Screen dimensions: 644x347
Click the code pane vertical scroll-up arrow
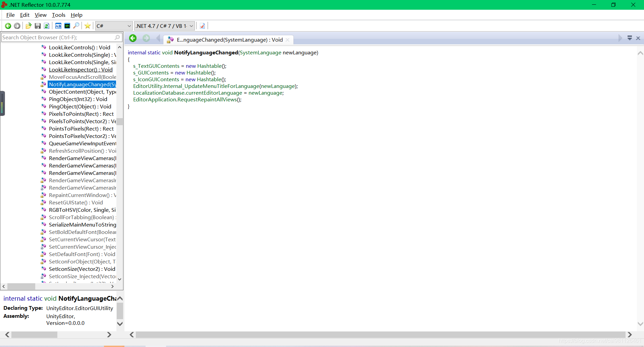tap(640, 53)
